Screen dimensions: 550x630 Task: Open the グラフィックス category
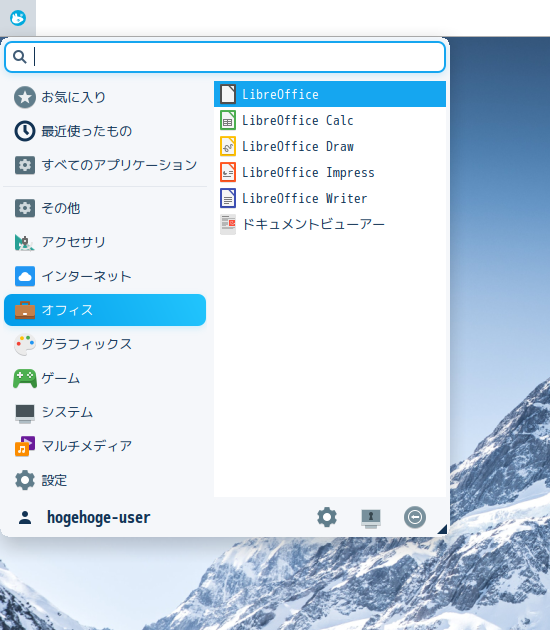coord(105,344)
